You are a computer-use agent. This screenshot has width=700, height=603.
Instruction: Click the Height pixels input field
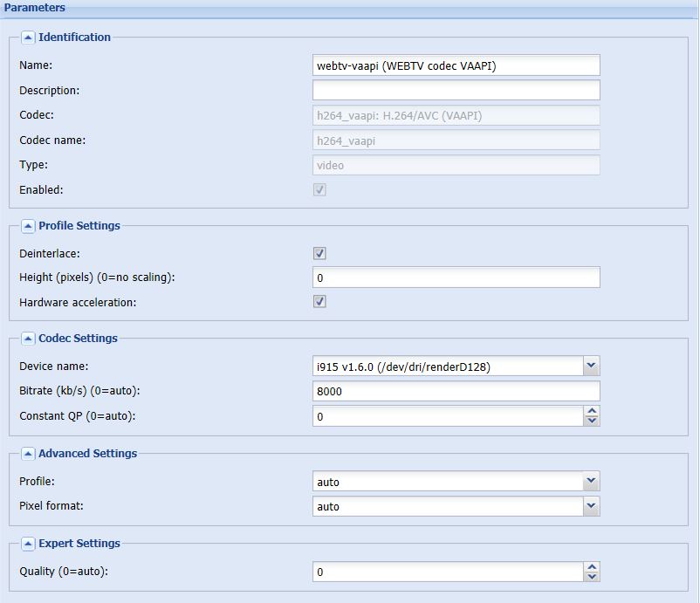pos(456,278)
